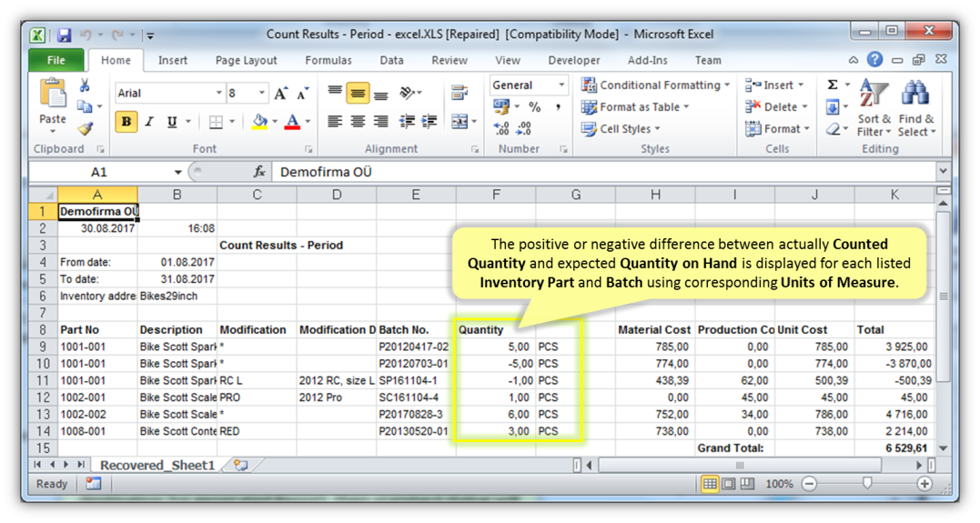This screenshot has height=523, width=980.
Task: Click cell with Grand Total: label
Action: point(735,448)
